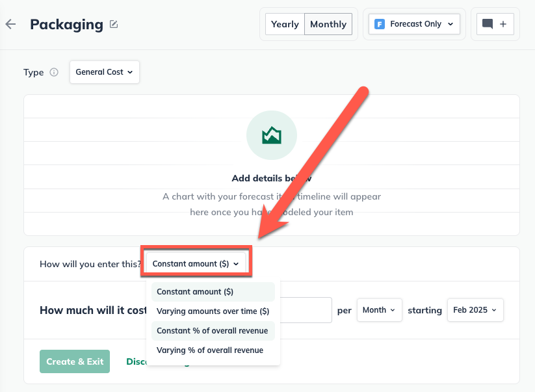The width and height of the screenshot is (535, 392).
Task: Click the Create & Exit button
Action: point(75,361)
